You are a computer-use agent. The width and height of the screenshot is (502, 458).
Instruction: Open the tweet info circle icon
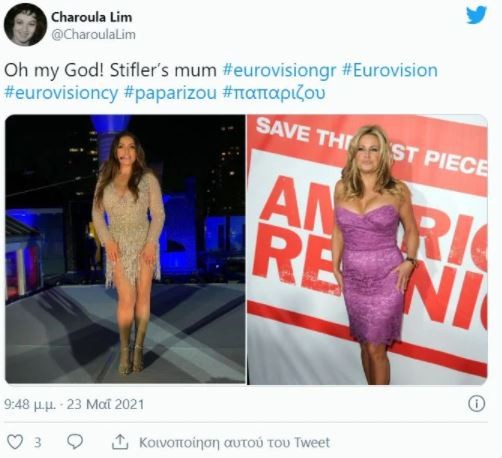[x=477, y=404]
